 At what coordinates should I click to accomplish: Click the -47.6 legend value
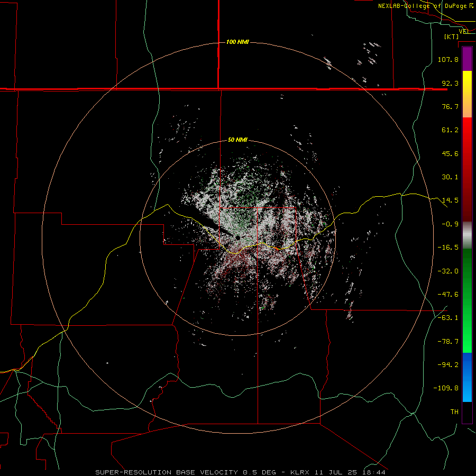click(448, 295)
